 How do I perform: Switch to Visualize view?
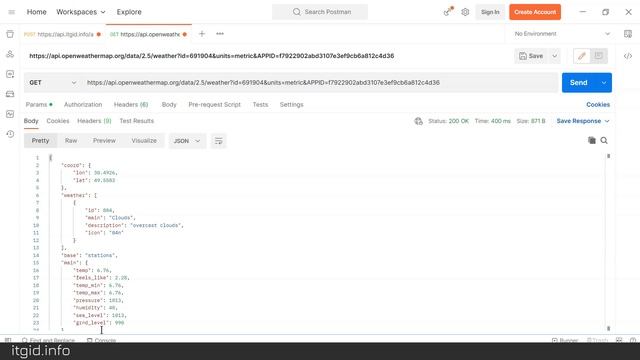(144, 140)
